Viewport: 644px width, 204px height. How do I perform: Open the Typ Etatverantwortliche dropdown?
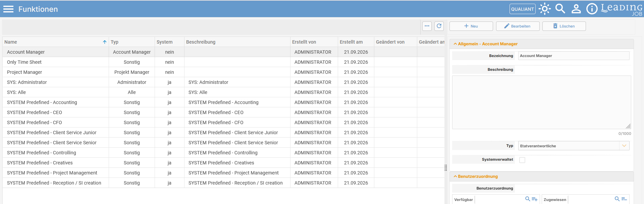coord(574,146)
